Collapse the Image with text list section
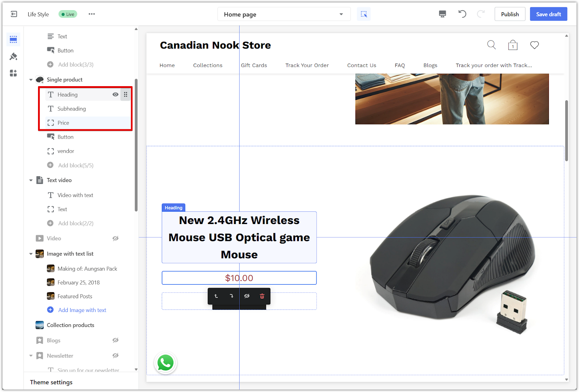Screen dimensions: 579x392 pyautogui.click(x=31, y=254)
